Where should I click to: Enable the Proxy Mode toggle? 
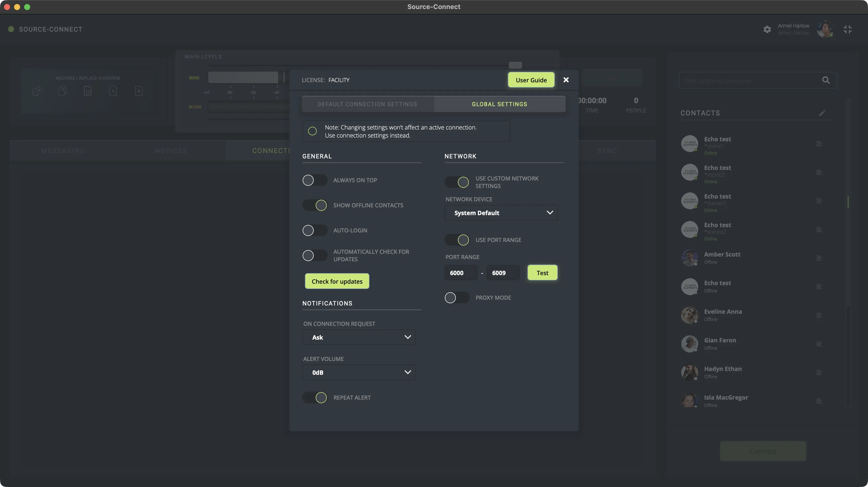coord(457,298)
